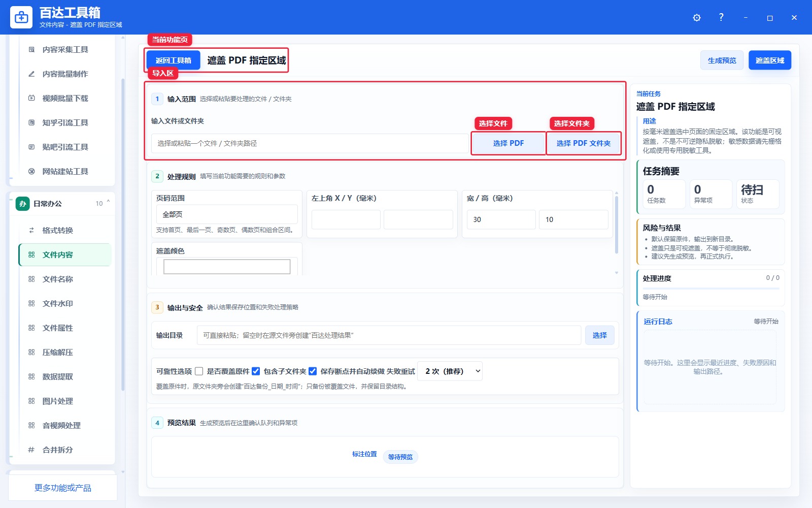Click the 处理进度 progress bar
Image resolution: width=812 pixels, height=508 pixels.
pos(711,289)
